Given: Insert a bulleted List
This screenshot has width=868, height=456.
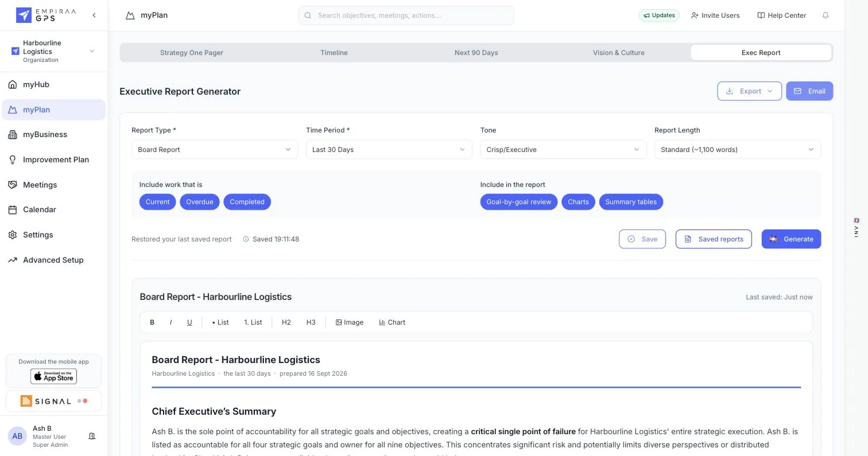Looking at the screenshot, I should (220, 322).
